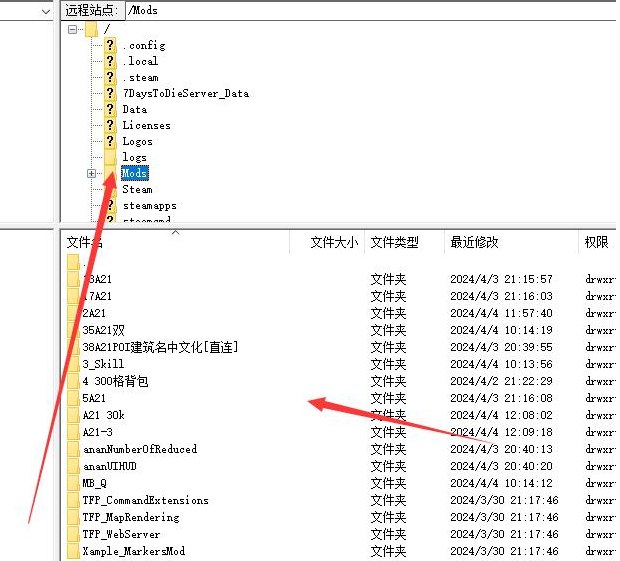The width and height of the screenshot is (620, 561).
Task: Expand the Mods folder tree node
Action: [x=91, y=173]
